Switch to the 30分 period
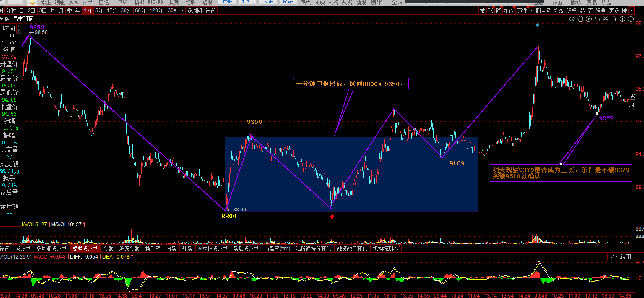The image size is (644, 298). click(126, 10)
